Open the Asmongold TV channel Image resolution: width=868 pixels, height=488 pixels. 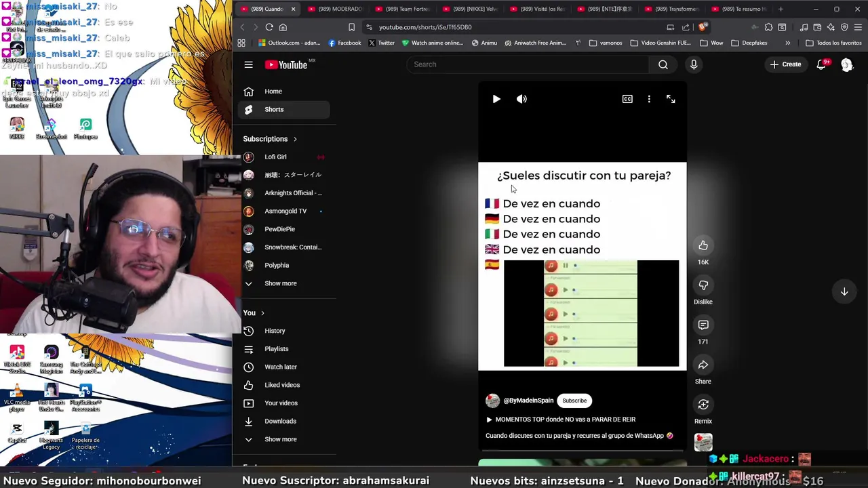point(283,211)
